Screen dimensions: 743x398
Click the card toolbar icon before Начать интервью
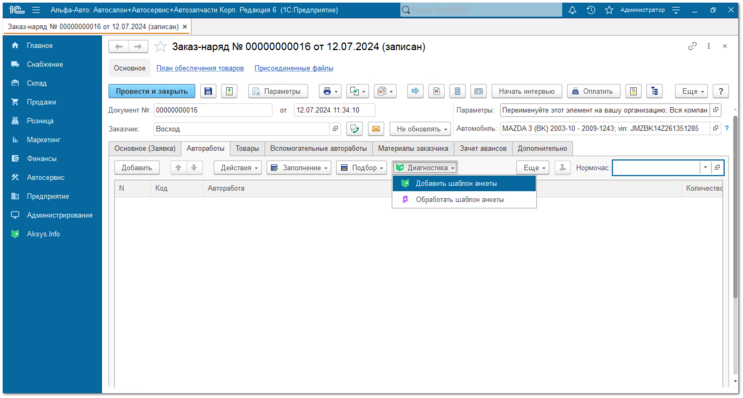pos(479,91)
